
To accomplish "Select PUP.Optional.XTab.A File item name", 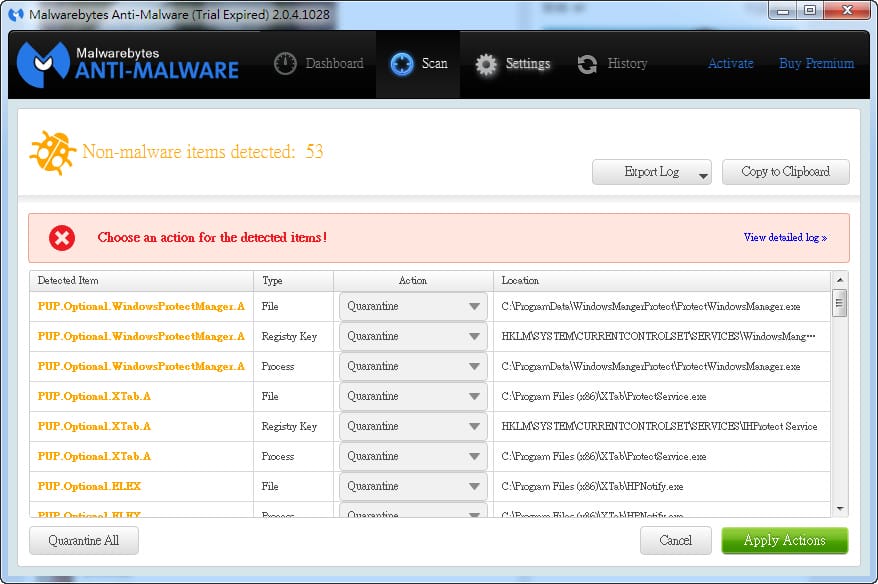I will pos(94,396).
